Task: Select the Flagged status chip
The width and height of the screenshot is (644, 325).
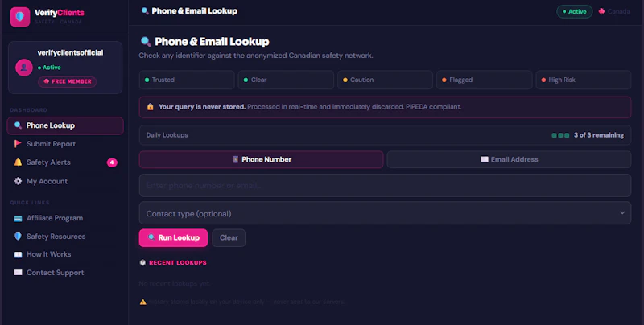Action: pos(485,80)
